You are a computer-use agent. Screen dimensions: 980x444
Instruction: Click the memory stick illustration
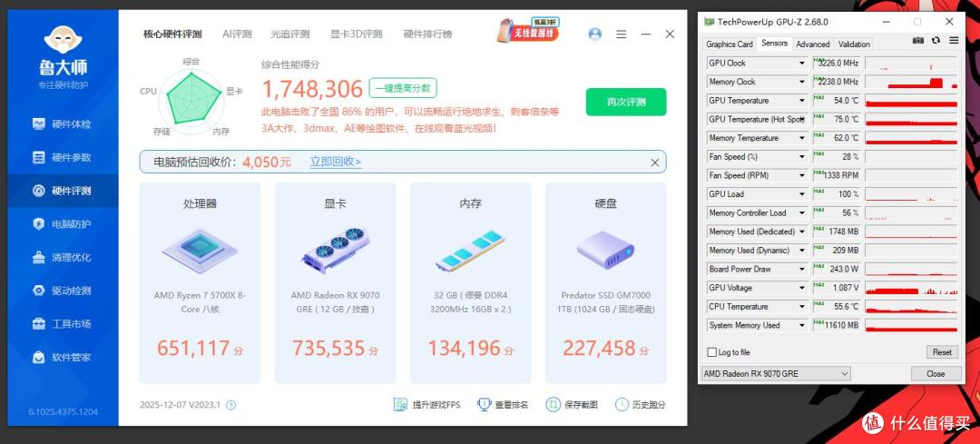[471, 251]
